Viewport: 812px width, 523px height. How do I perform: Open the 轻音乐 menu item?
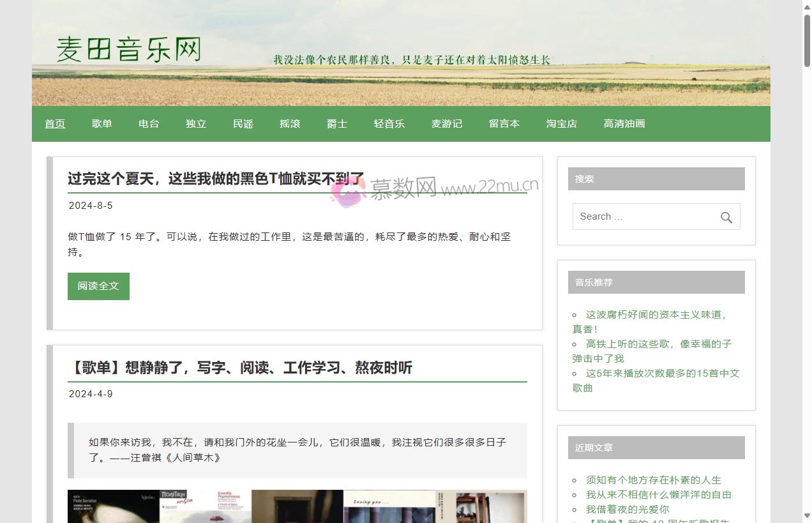389,124
